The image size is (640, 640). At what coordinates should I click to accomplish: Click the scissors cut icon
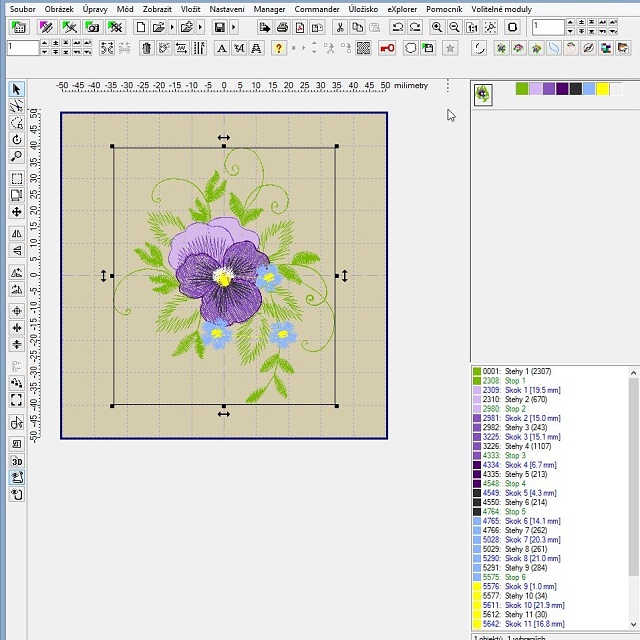(x=340, y=27)
